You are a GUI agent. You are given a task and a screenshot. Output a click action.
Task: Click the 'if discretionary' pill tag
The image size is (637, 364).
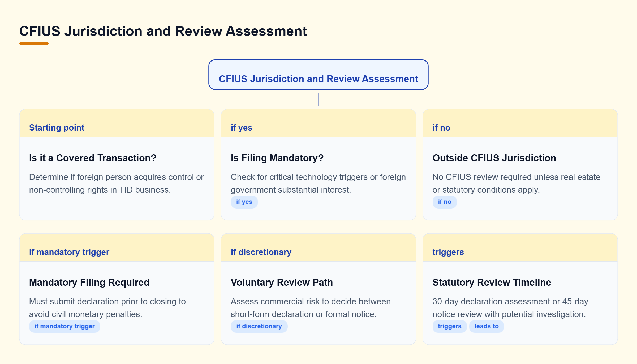click(x=259, y=326)
